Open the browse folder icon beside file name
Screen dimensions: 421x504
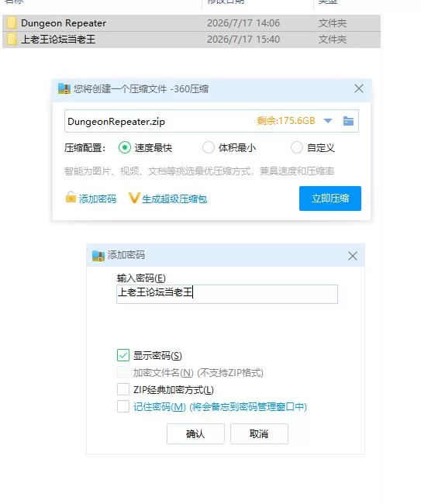[348, 121]
